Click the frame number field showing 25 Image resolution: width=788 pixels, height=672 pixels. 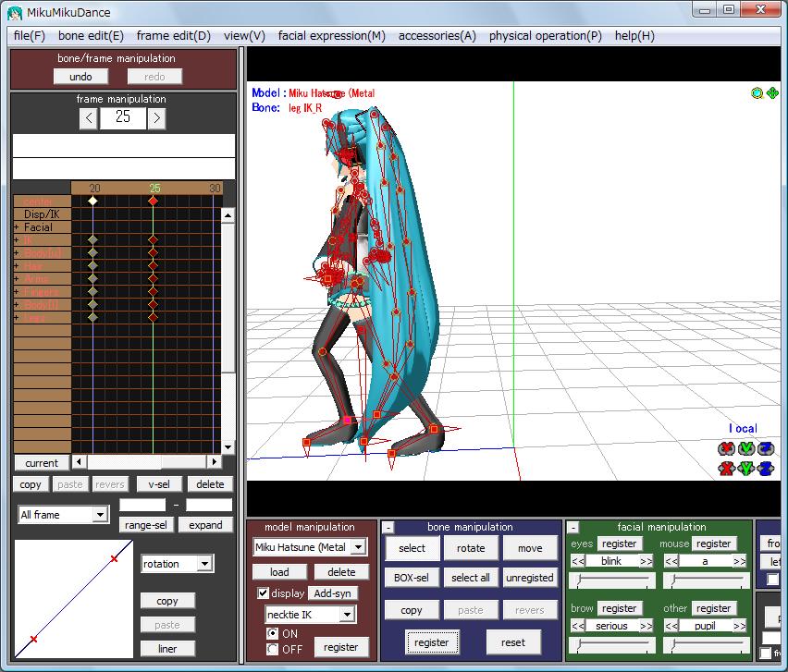(123, 118)
